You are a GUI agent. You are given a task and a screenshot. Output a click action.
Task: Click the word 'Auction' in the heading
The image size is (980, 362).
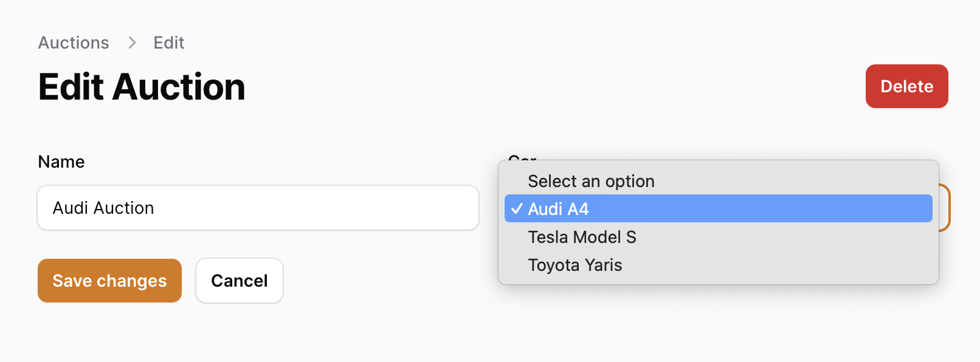pos(179,87)
